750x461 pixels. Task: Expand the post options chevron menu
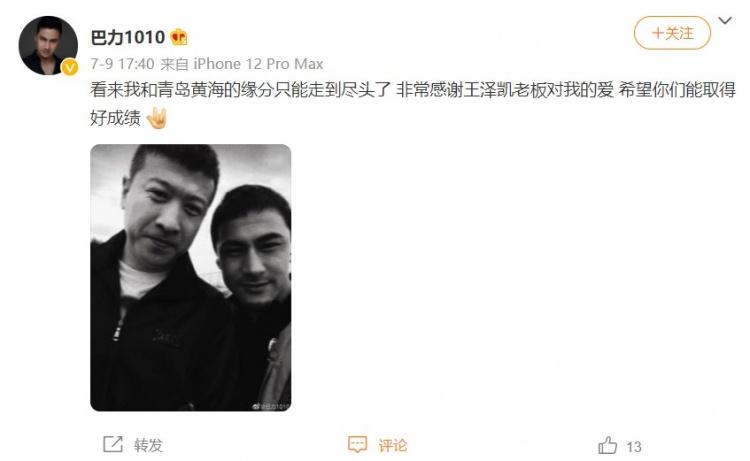click(725, 21)
